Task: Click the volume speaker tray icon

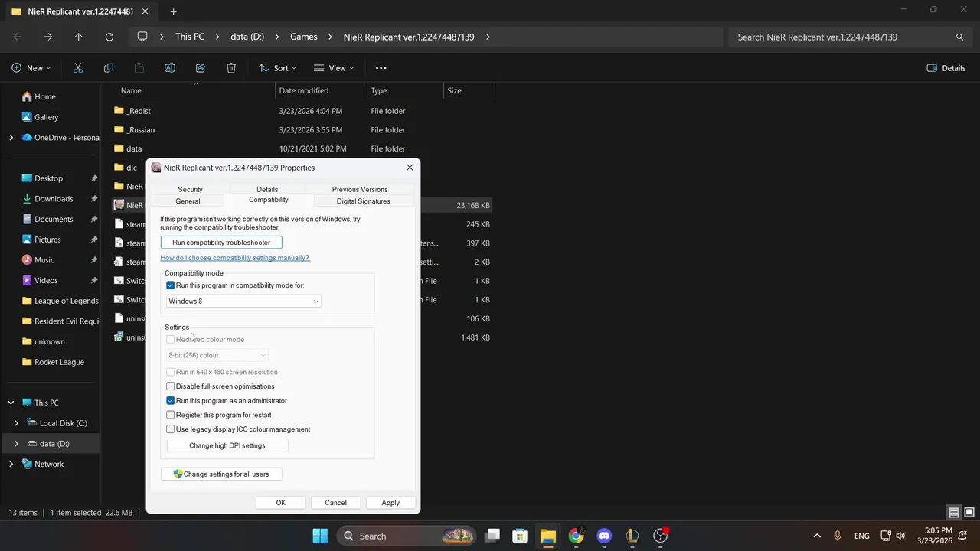Action: pyautogui.click(x=900, y=536)
